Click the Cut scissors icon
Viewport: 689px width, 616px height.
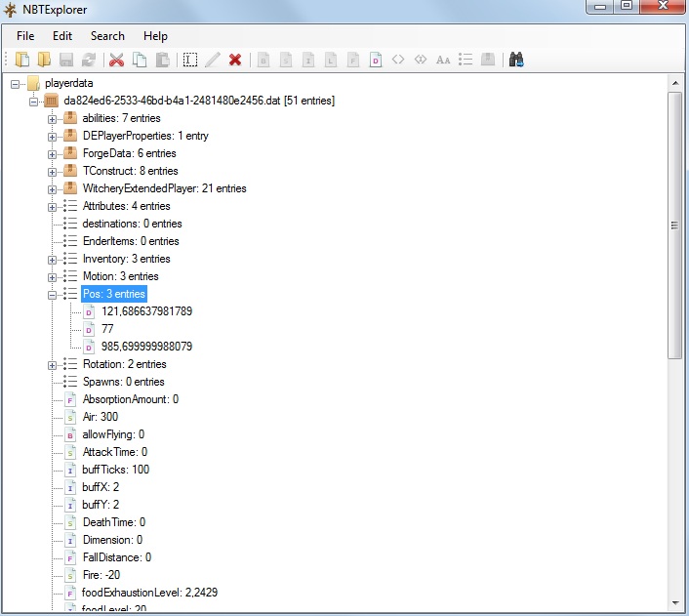coord(116,60)
